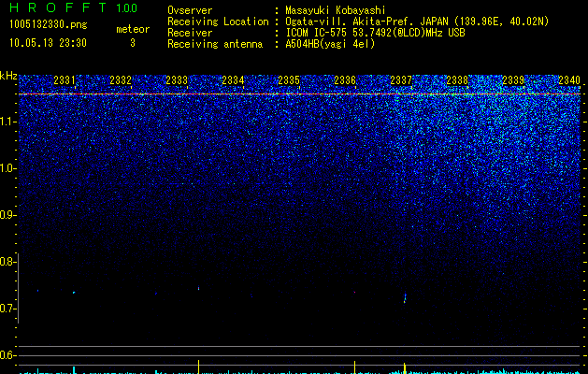Click the 2337 time marker

(401, 80)
